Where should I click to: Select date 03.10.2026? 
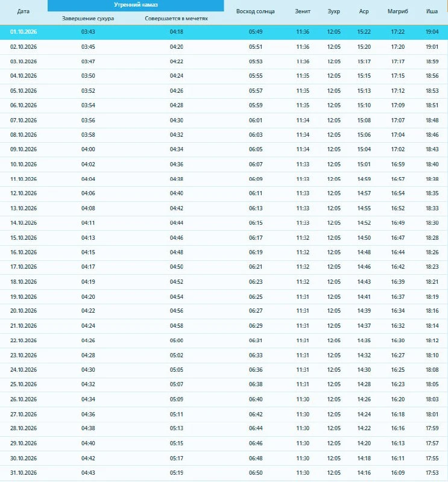[24, 61]
